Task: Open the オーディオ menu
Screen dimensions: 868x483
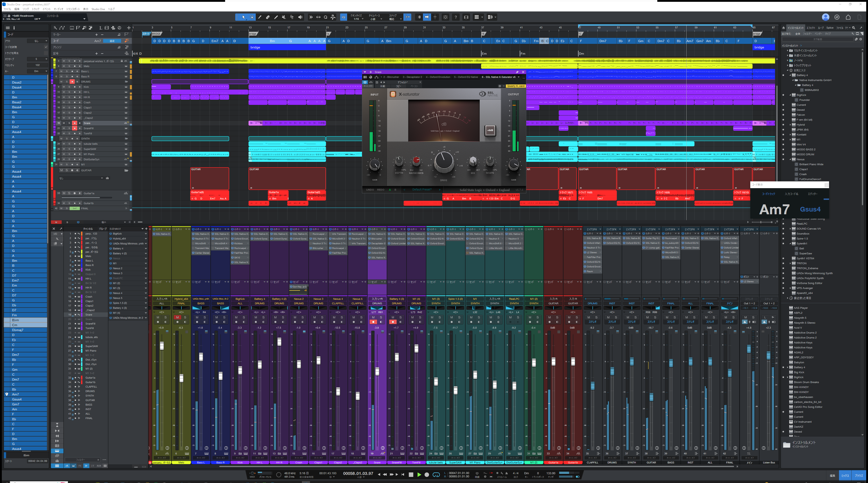Action: (58, 9)
